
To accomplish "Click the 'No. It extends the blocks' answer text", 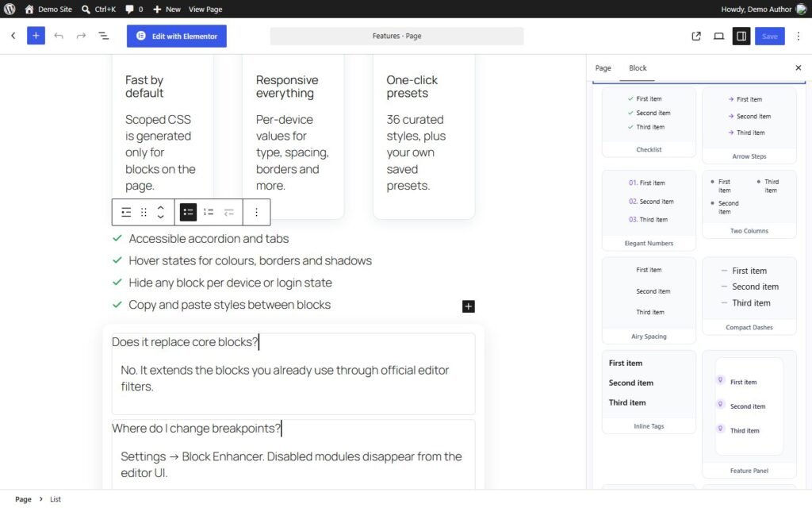I will point(285,379).
